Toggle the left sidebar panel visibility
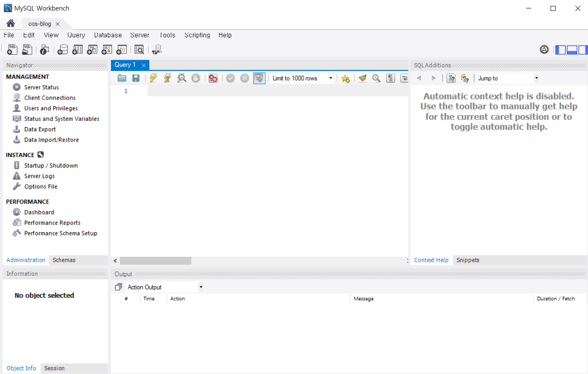 click(x=561, y=50)
